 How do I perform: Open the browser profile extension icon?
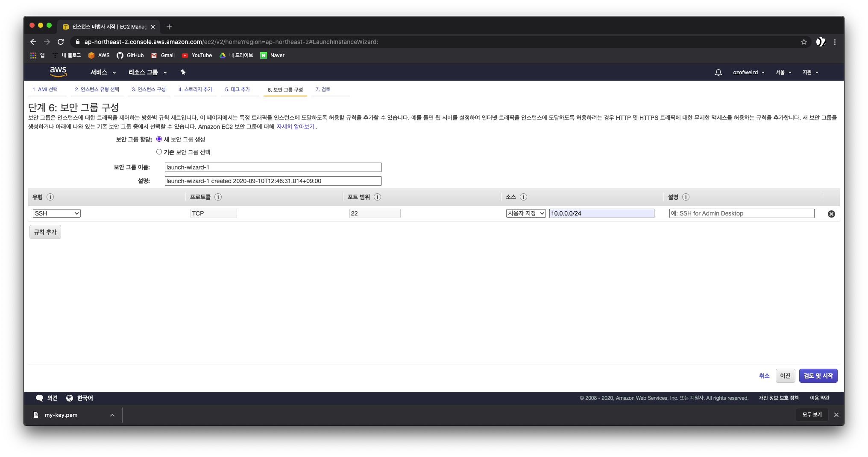click(x=820, y=42)
